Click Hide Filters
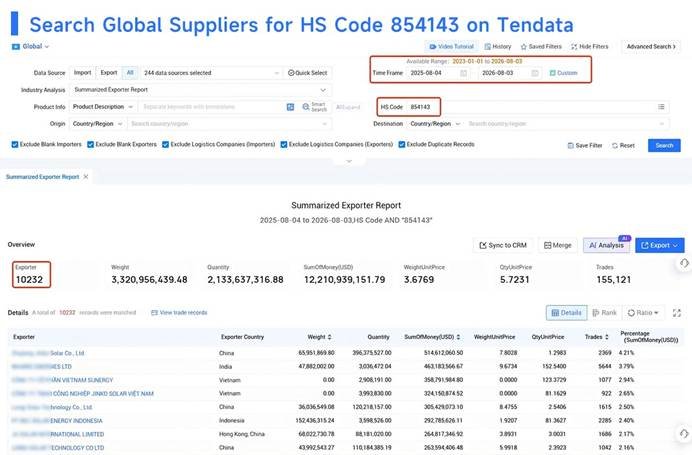Viewport: 692px width, 455px height. click(x=590, y=46)
